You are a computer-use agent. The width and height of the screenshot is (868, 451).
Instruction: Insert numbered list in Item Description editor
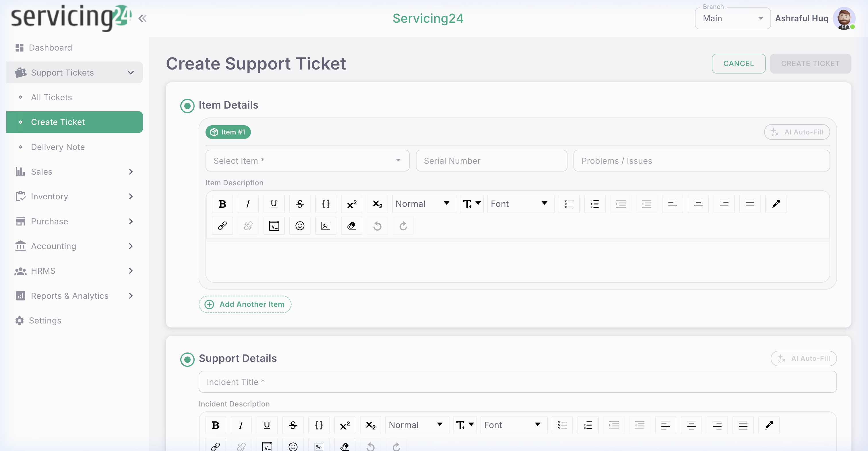point(595,204)
